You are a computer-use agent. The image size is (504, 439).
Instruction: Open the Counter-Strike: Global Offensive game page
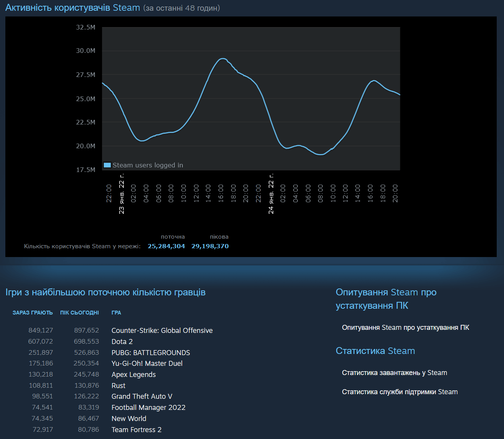coord(162,330)
